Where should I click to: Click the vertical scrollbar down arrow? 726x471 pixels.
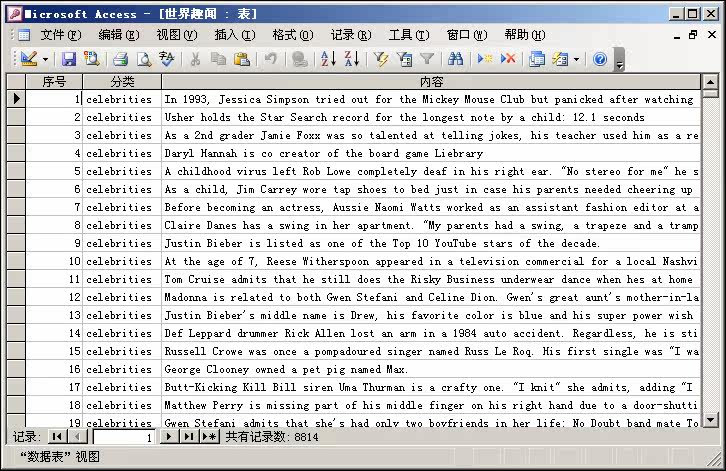[710, 420]
